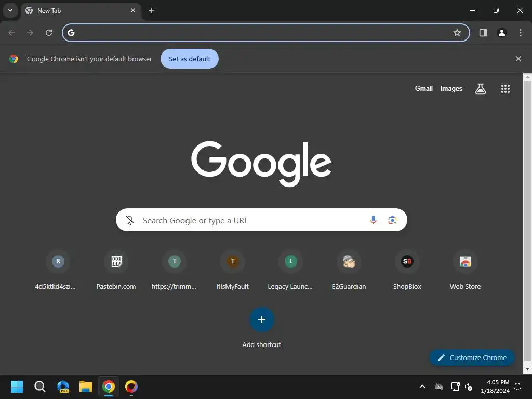Open the Google apps grid
The image size is (532, 399).
tap(506, 89)
